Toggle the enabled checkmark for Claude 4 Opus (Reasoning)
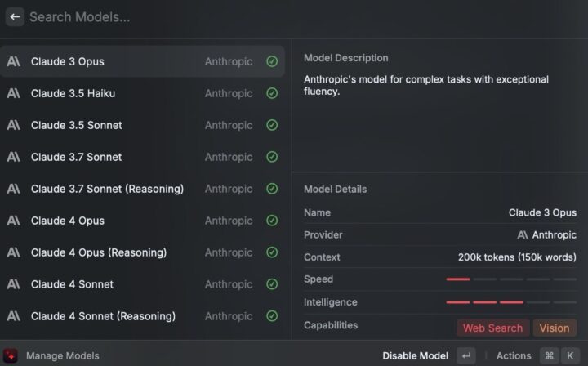The width and height of the screenshot is (588, 366). point(272,252)
